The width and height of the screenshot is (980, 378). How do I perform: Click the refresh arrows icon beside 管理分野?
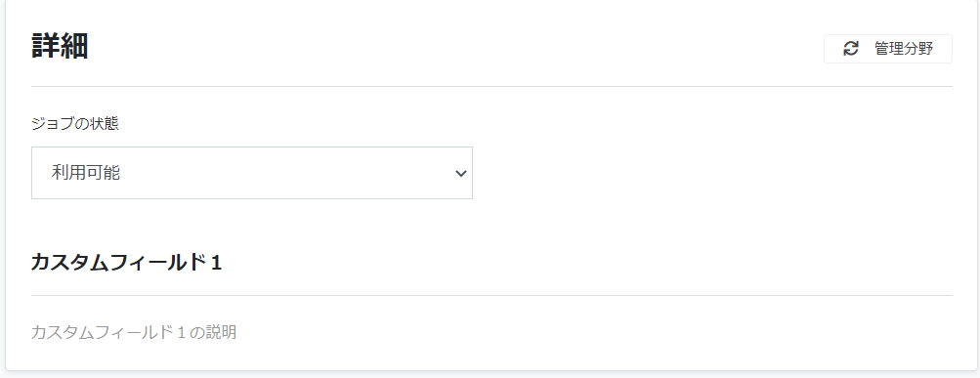[x=851, y=49]
